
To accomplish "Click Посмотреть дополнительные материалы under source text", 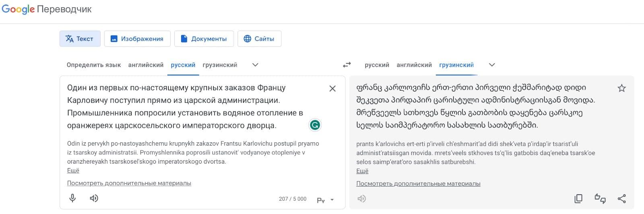I will (x=129, y=183).
